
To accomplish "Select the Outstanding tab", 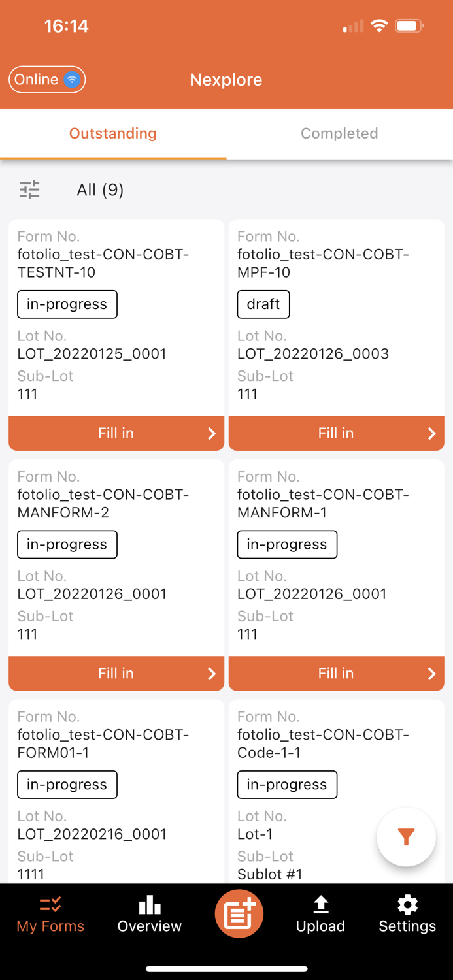I will tap(112, 133).
